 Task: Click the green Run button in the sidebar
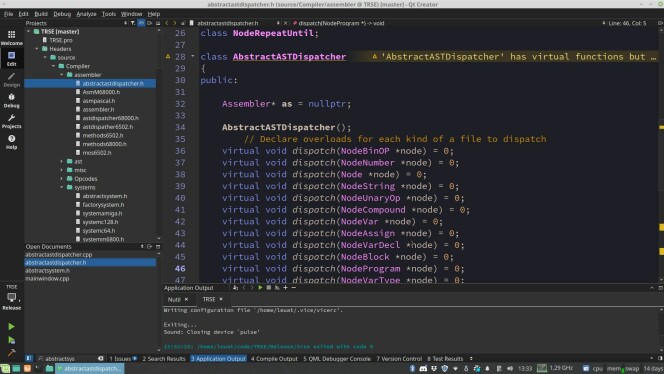click(x=11, y=327)
